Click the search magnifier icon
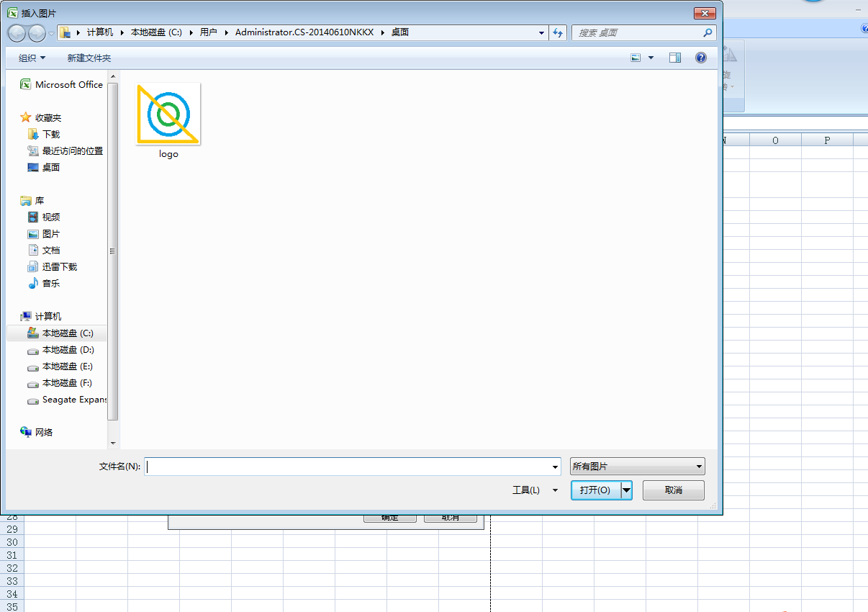 click(707, 32)
